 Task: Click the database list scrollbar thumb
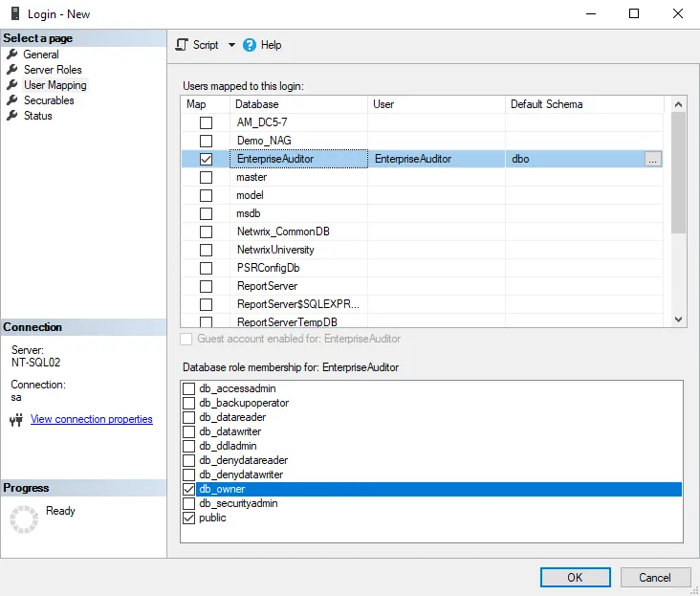click(x=678, y=172)
